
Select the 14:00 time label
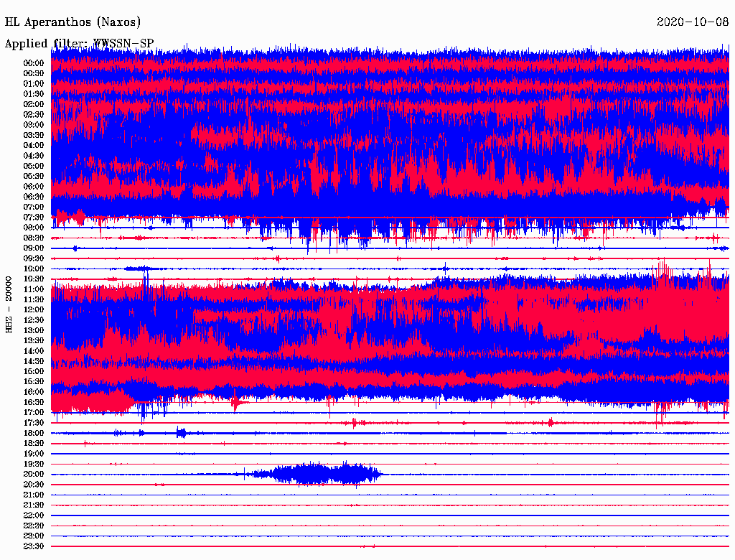point(34,351)
